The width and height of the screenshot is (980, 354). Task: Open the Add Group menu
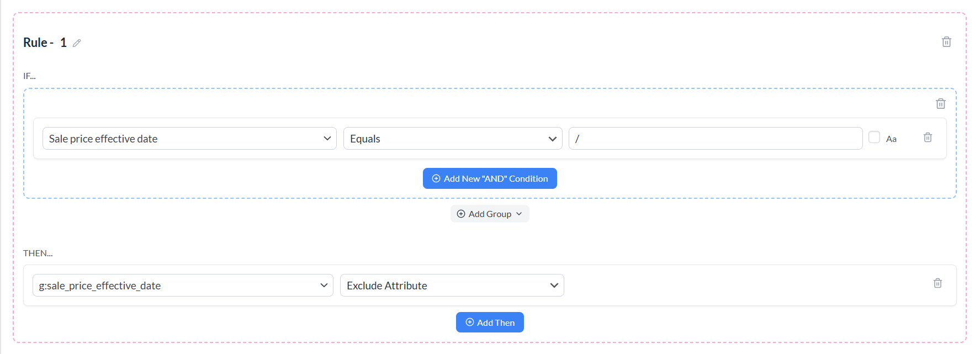point(490,214)
